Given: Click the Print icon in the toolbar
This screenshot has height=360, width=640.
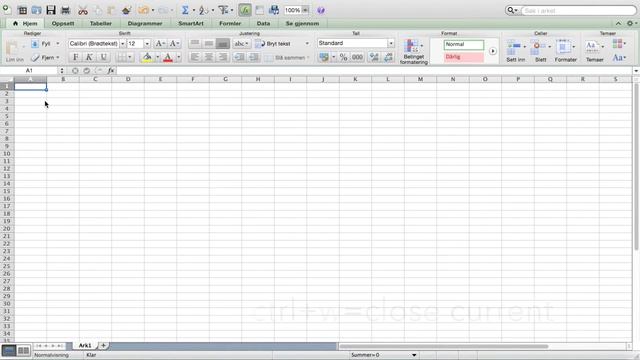Looking at the screenshot, I should pyautogui.click(x=65, y=10).
